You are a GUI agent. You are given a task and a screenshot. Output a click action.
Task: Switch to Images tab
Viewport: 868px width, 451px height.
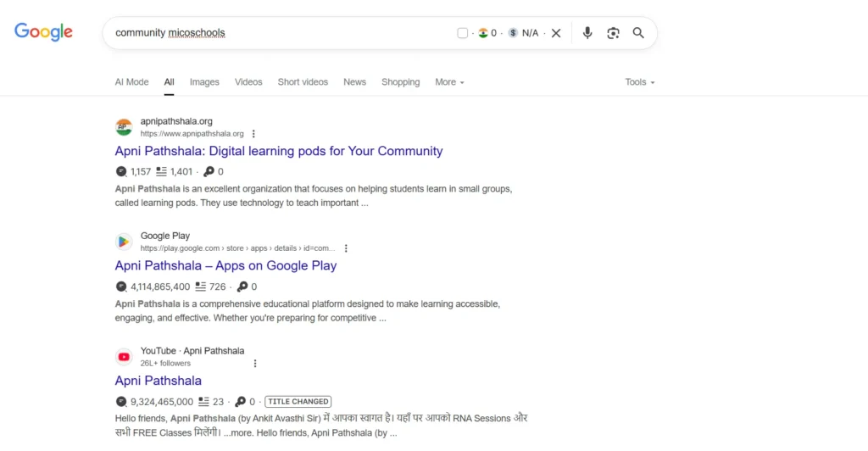tap(204, 82)
